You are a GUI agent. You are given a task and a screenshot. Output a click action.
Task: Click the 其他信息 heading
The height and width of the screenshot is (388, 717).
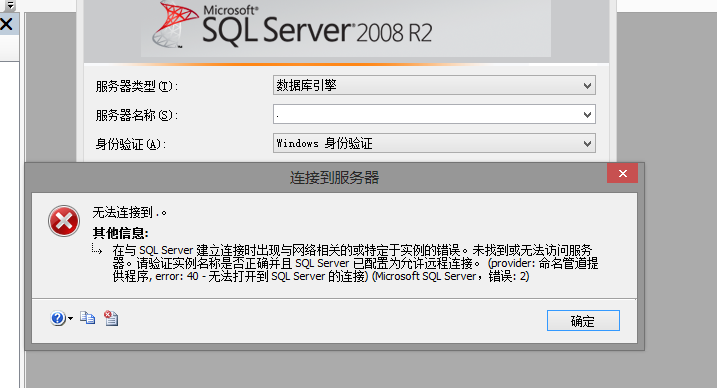121,233
